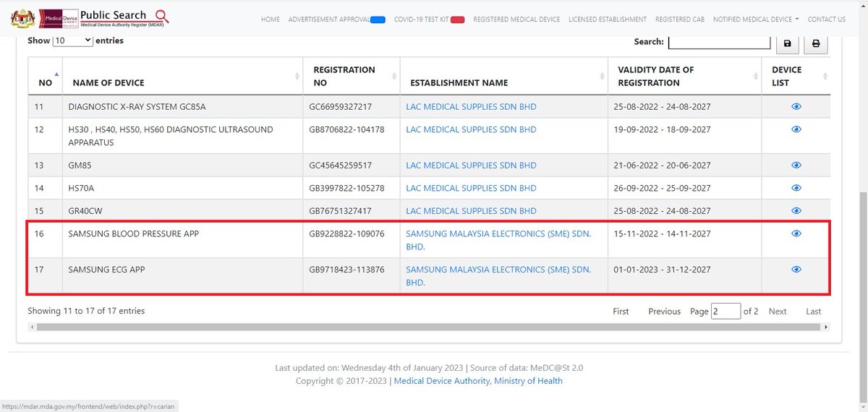868x412 pixels.
Task: Open LAC Medical Supplies link for GR40CW row
Action: click(471, 211)
